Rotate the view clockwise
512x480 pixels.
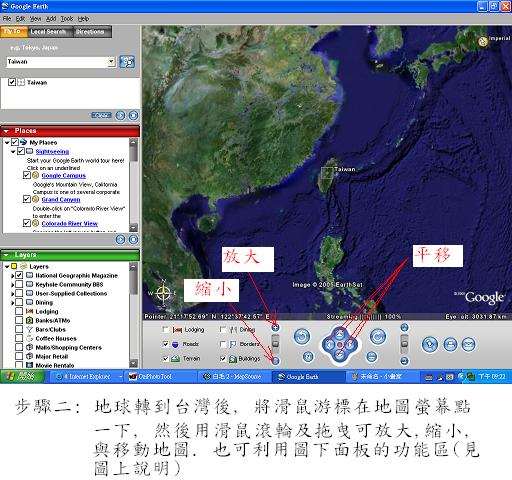(x=378, y=336)
